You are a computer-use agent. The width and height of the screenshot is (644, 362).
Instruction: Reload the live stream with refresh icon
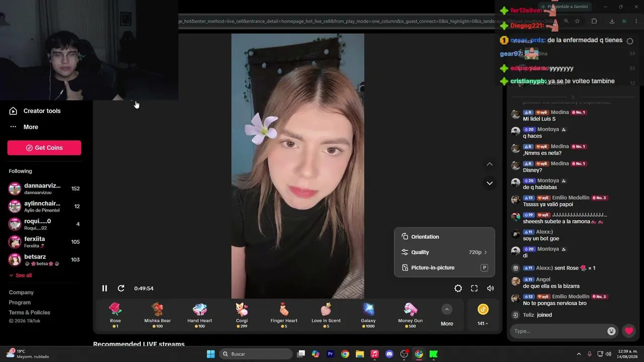tap(121, 288)
